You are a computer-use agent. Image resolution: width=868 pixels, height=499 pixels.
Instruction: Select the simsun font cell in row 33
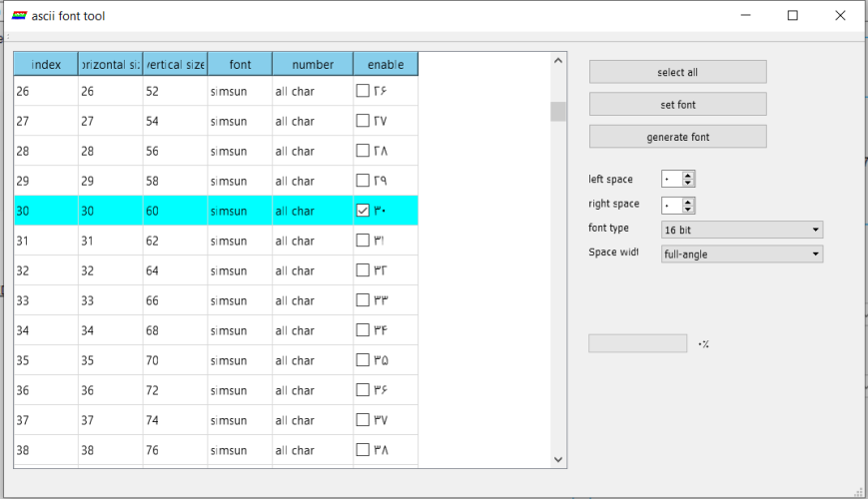tap(240, 300)
